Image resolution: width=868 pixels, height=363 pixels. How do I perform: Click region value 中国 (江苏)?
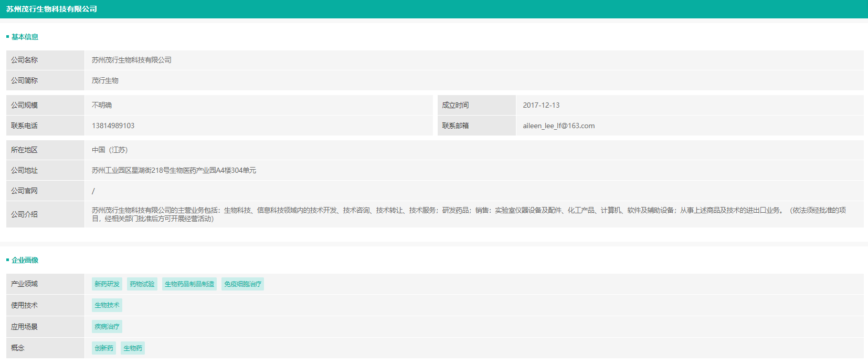tap(110, 150)
